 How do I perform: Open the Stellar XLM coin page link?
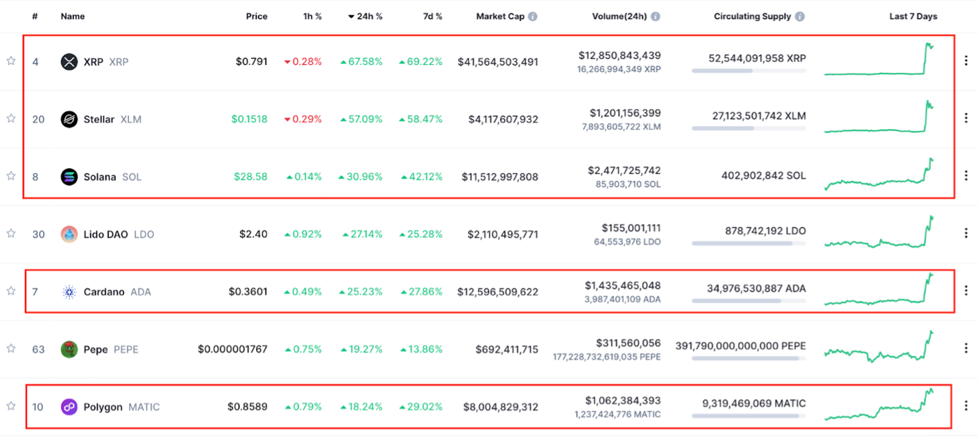point(112,119)
